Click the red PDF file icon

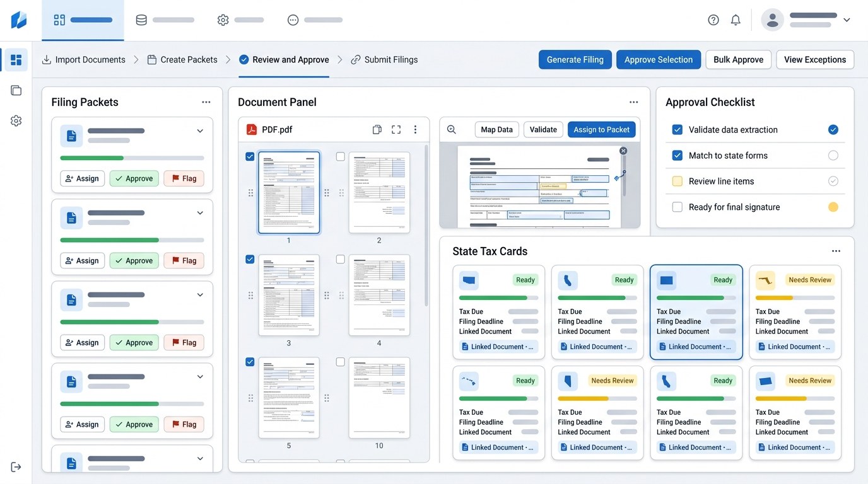coord(252,130)
